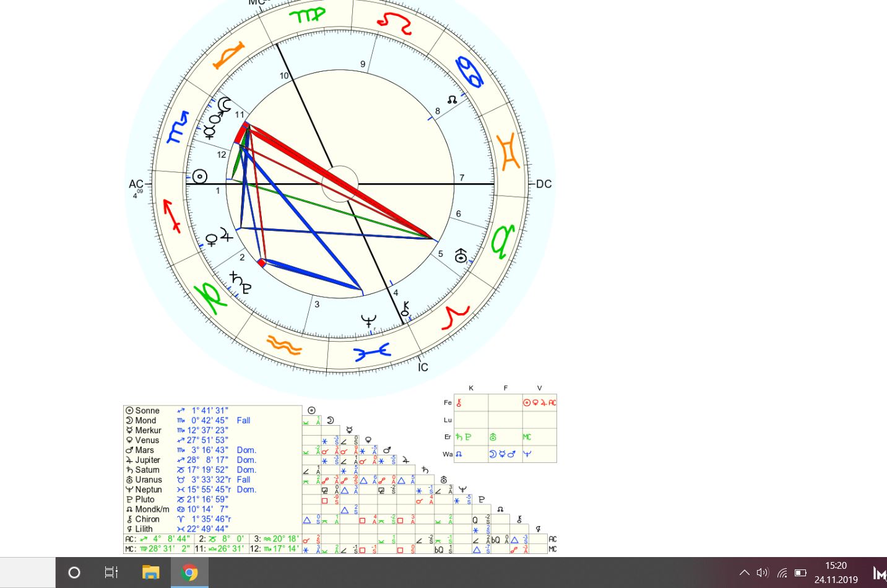Open the volume control in system tray
Image resolution: width=887 pixels, height=588 pixels.
763,573
